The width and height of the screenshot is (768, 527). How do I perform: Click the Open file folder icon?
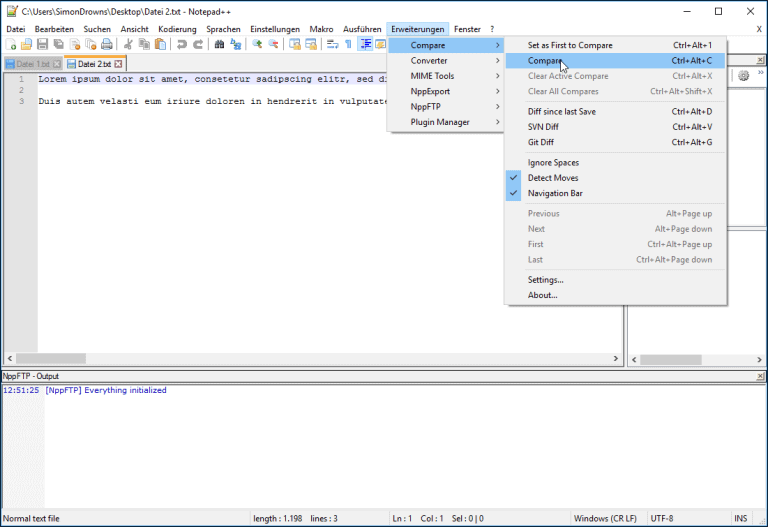[27, 45]
